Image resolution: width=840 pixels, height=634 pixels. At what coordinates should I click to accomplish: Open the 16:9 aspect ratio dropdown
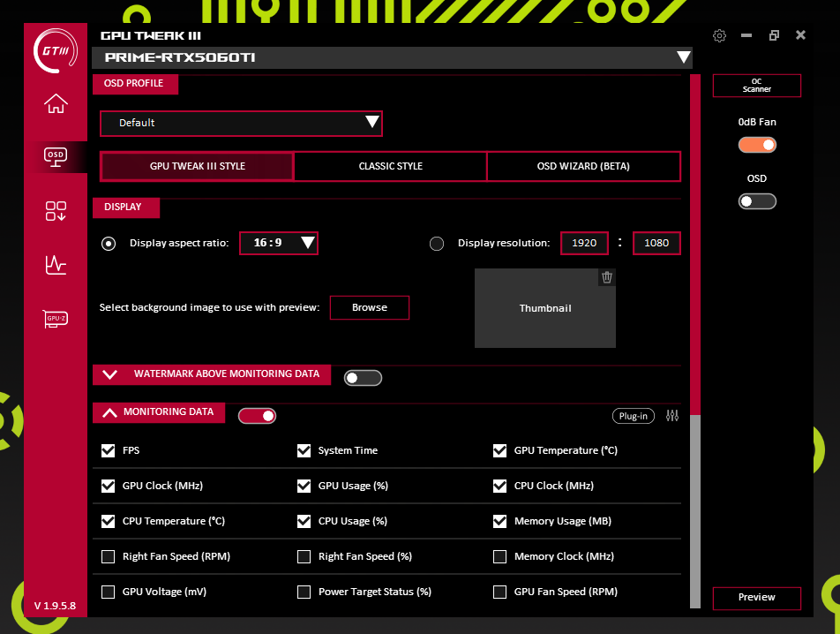(279, 243)
